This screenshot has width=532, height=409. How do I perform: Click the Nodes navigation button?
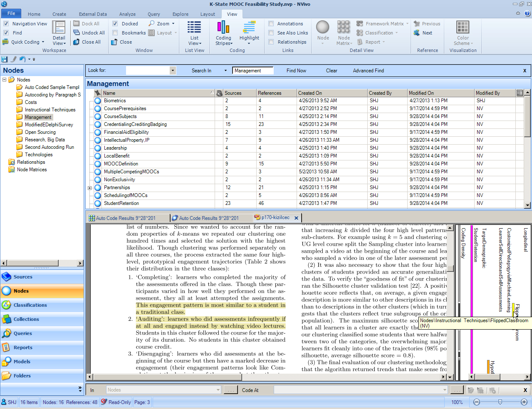point(42,291)
